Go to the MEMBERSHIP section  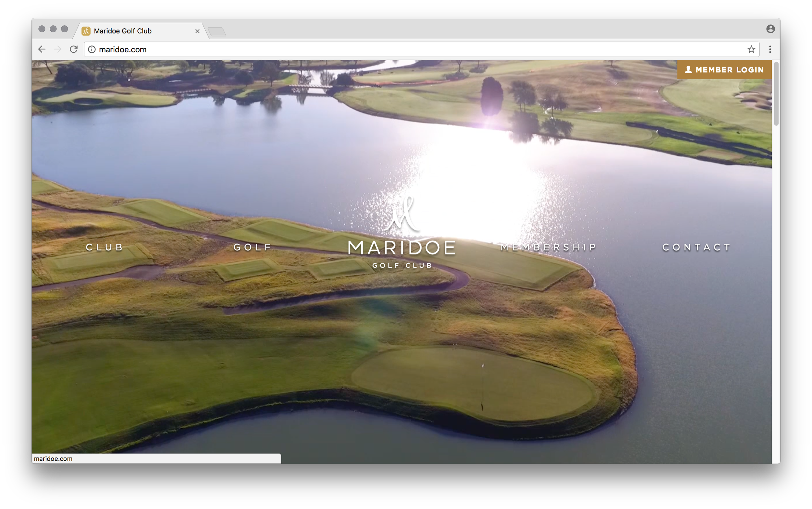point(548,247)
